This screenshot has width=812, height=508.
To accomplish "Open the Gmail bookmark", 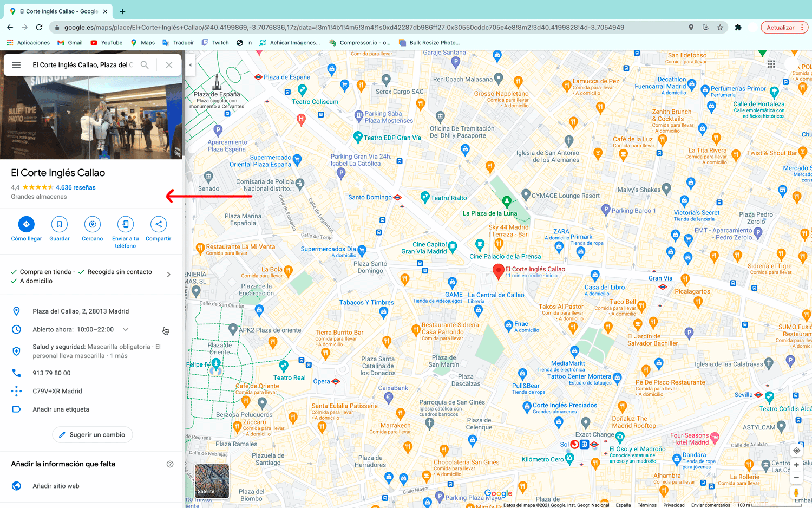I will 70,43.
